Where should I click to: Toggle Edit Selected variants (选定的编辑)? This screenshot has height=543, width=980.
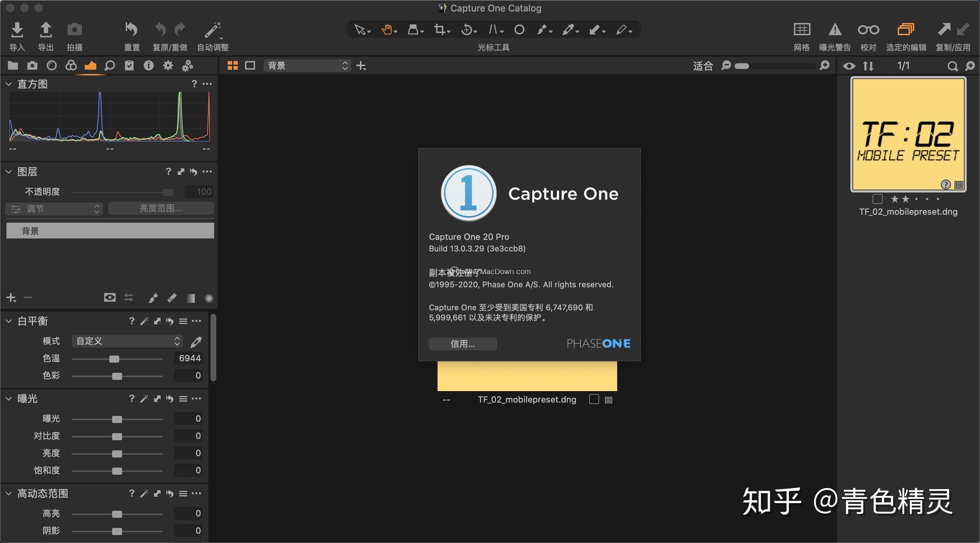click(906, 29)
